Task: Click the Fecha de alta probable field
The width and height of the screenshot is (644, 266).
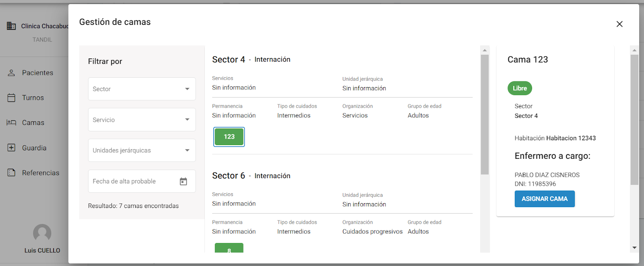Action: pyautogui.click(x=142, y=181)
